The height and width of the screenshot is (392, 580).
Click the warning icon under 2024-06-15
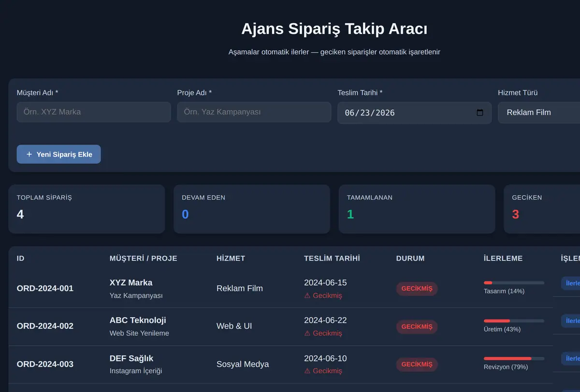coord(307,295)
